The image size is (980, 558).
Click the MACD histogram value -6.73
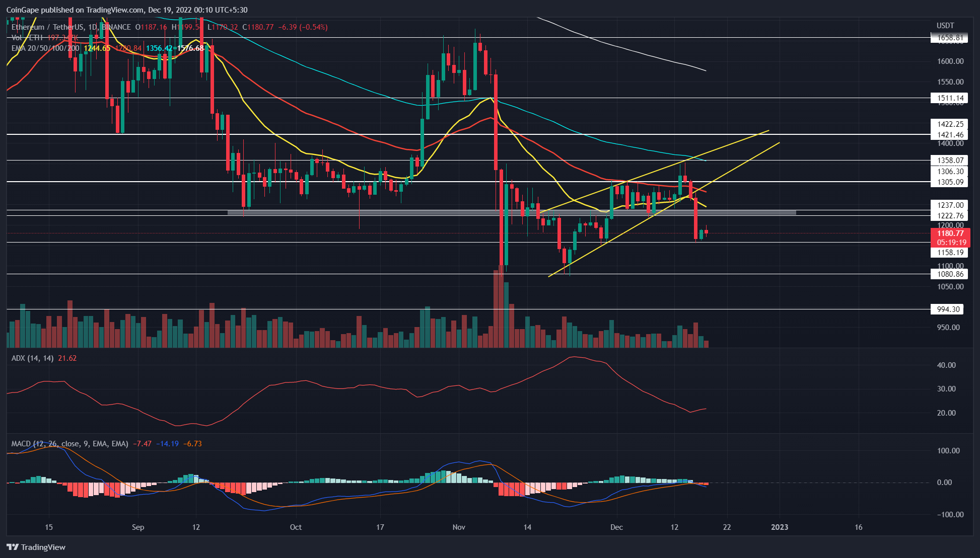coord(192,444)
